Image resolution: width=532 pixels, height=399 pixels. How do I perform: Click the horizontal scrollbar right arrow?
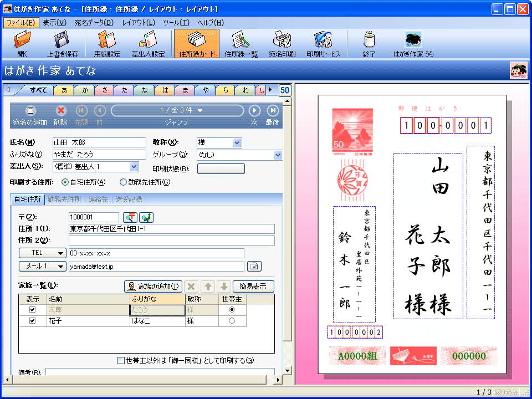(279, 380)
